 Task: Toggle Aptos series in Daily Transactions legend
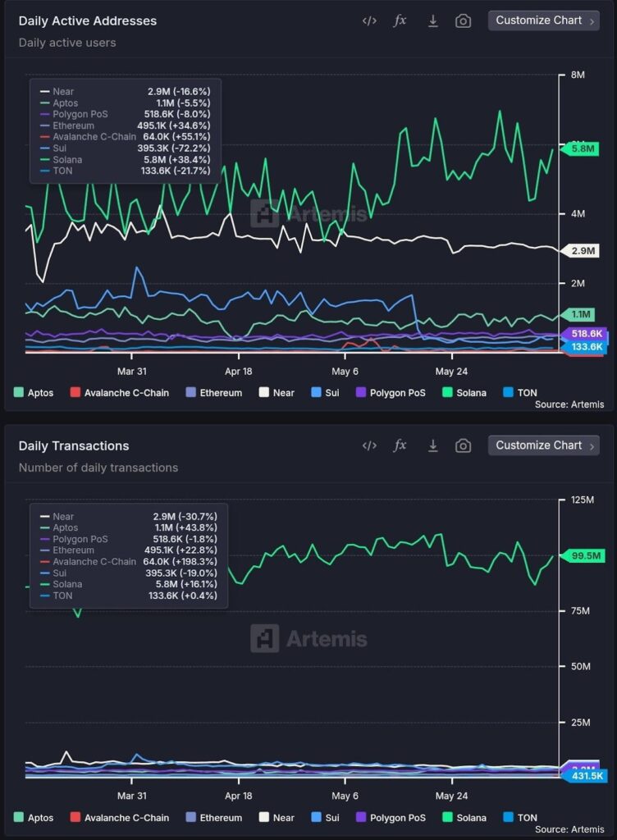tap(34, 818)
